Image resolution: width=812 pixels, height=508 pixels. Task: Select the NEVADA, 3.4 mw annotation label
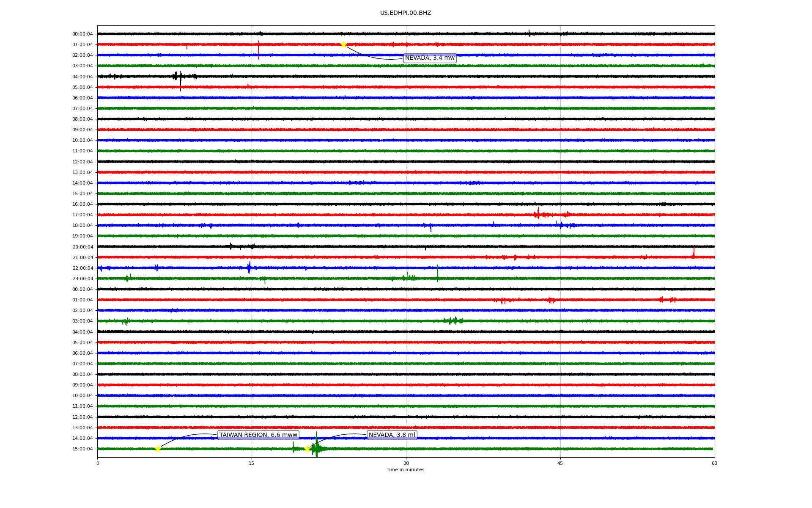pos(430,58)
